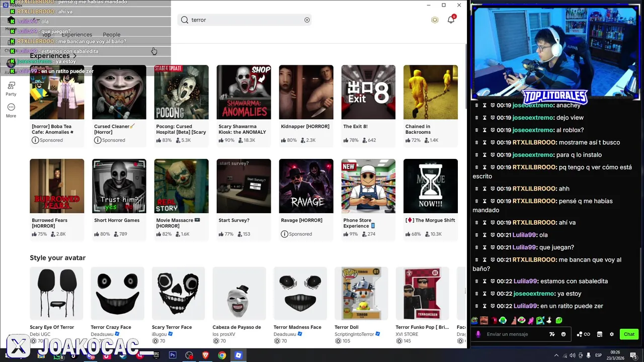The width and height of the screenshot is (644, 362).
Task: Click the Style your avatar heading
Action: [57, 258]
